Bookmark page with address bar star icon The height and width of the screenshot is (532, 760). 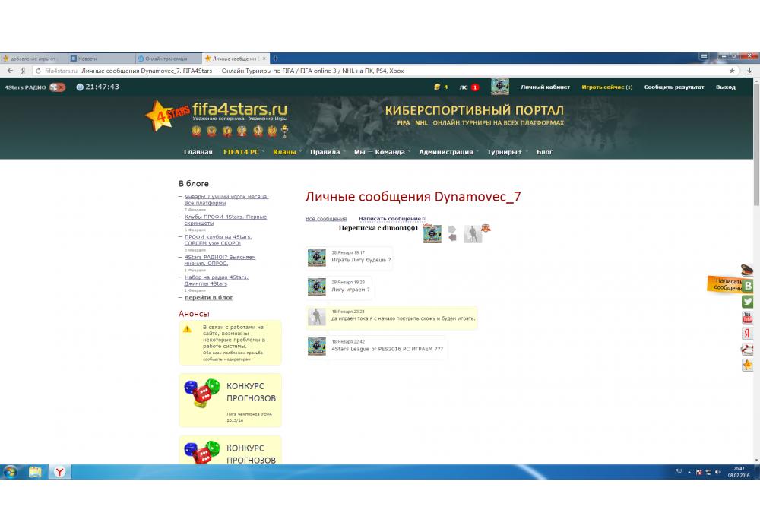(x=732, y=71)
